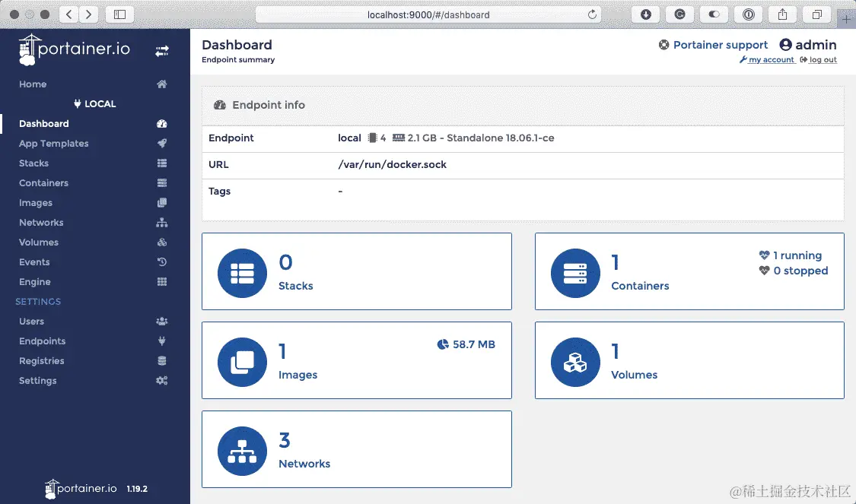This screenshot has height=504, width=856.
Task: Open App Templates in the sidebar
Action: [53, 144]
